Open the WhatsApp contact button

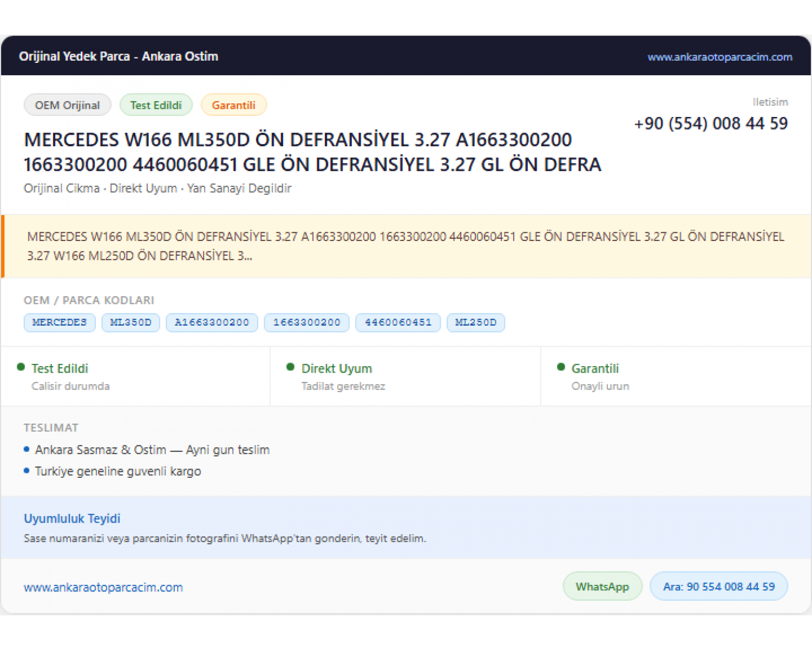point(603,586)
